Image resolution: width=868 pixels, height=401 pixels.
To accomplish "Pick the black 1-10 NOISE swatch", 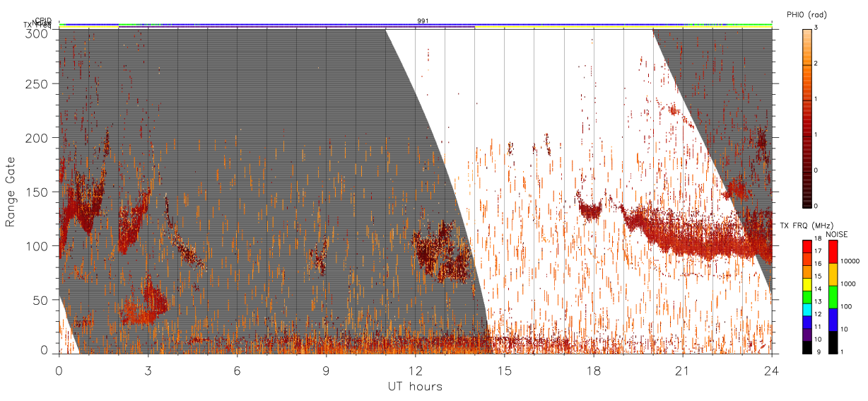I will (832, 342).
